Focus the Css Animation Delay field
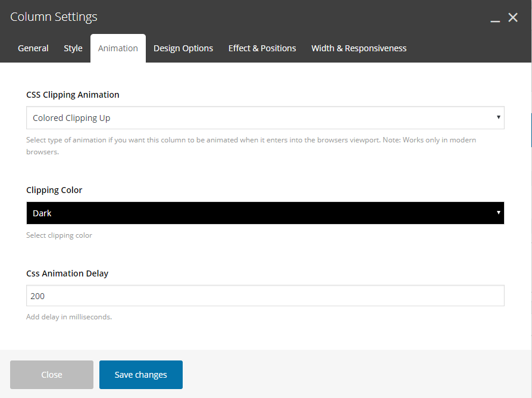The width and height of the screenshot is (532, 398). 265,296
